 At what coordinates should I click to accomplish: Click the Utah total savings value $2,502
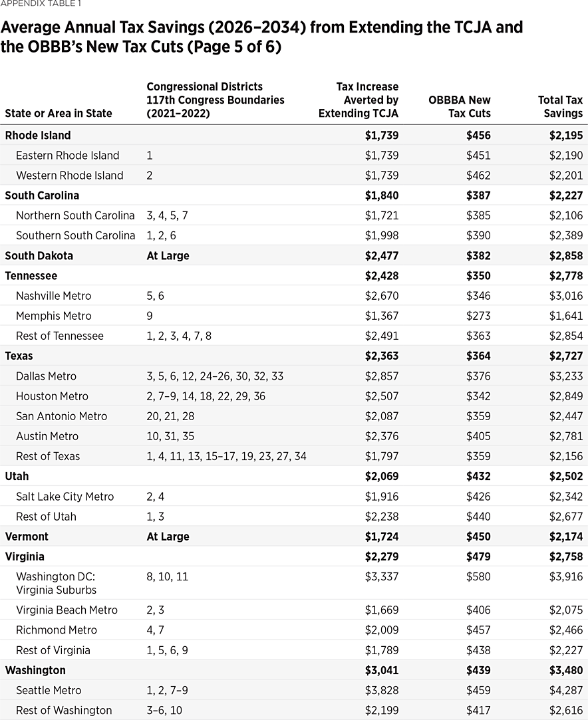(x=565, y=476)
